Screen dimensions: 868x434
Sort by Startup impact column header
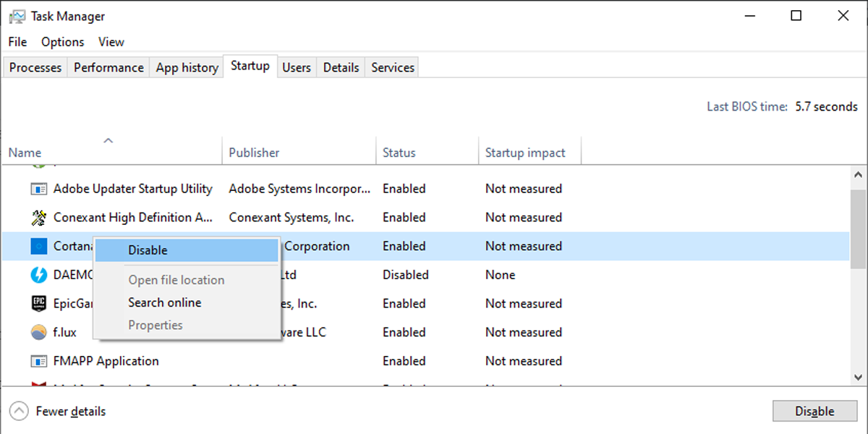coord(525,153)
